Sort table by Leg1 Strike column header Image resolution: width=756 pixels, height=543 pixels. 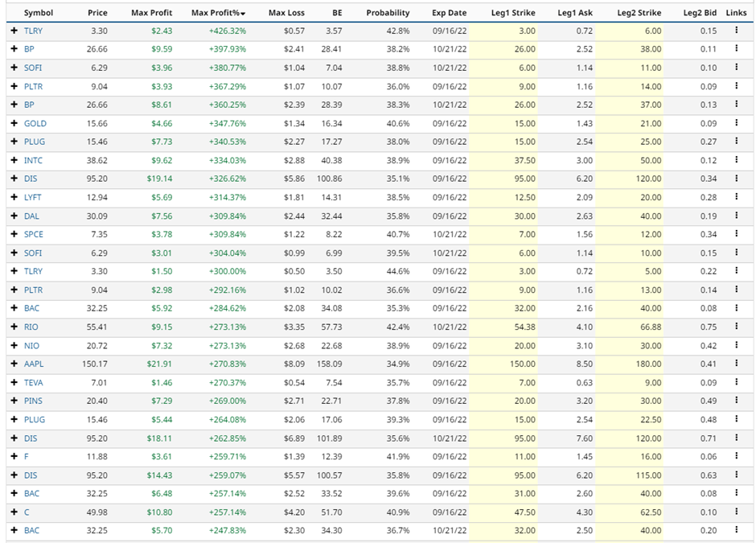point(513,13)
